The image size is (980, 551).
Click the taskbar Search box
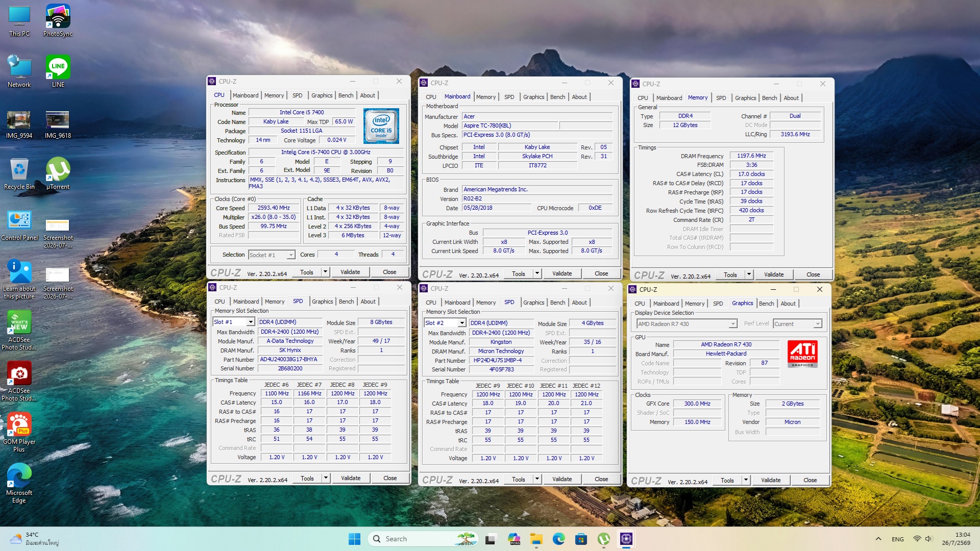pos(423,539)
